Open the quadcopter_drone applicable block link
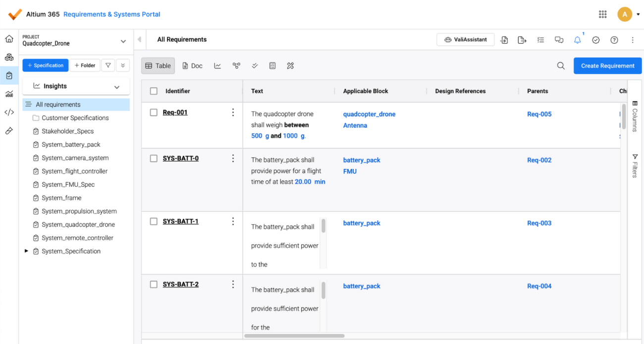 [x=370, y=114]
